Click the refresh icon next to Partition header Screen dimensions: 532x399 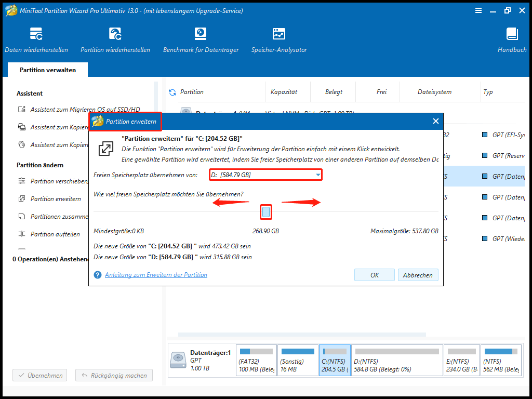point(172,92)
